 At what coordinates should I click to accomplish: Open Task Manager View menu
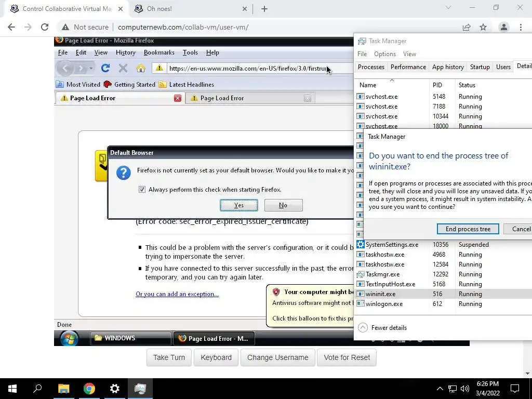[x=409, y=54]
